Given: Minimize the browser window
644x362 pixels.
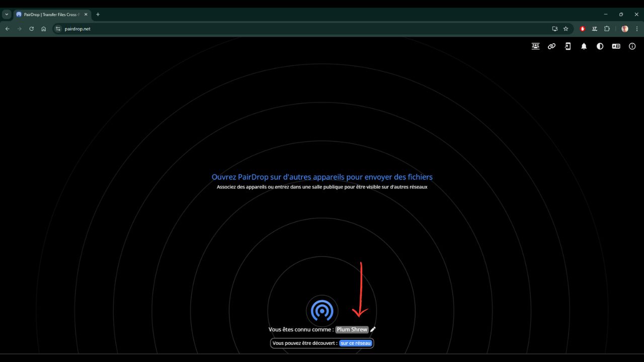Looking at the screenshot, I should [606, 14].
